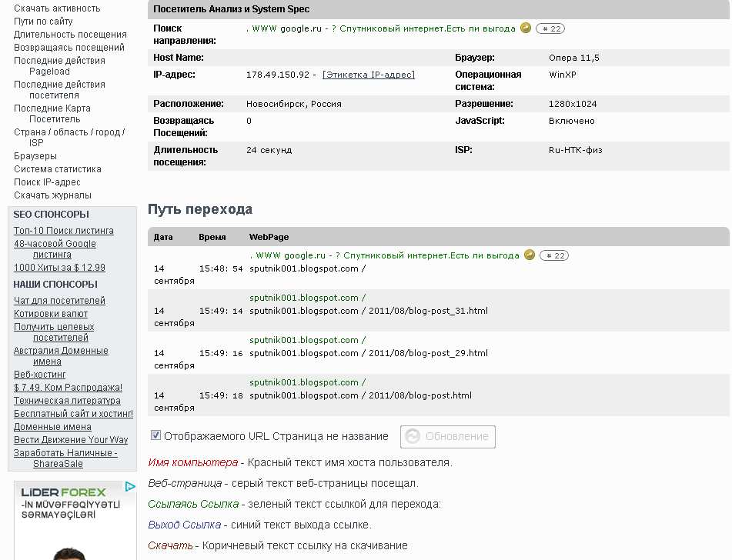Click the AdChoices icon on Lider Forex ad
This screenshot has height=560, width=732.
130,487
